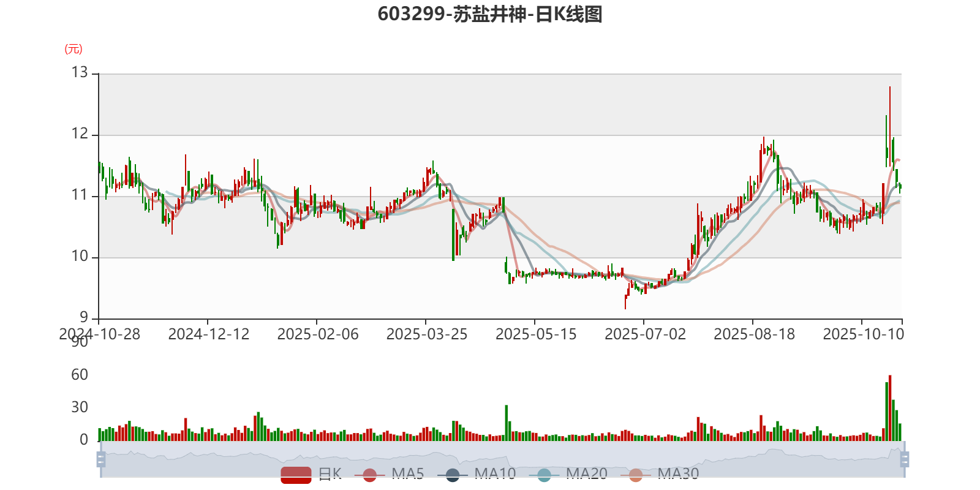Viewport: 980px width, 490px height.
Task: Click the price axis label 9
Action: [84, 318]
